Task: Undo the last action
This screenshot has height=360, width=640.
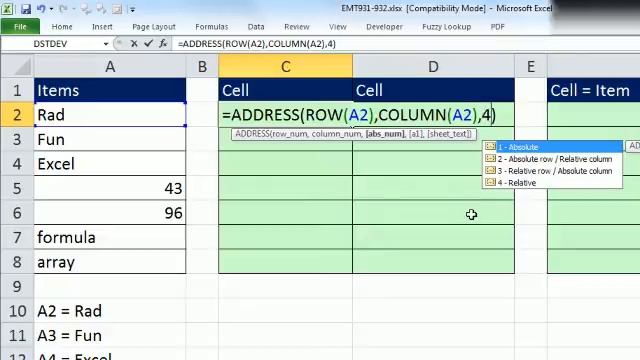Action: point(41,9)
